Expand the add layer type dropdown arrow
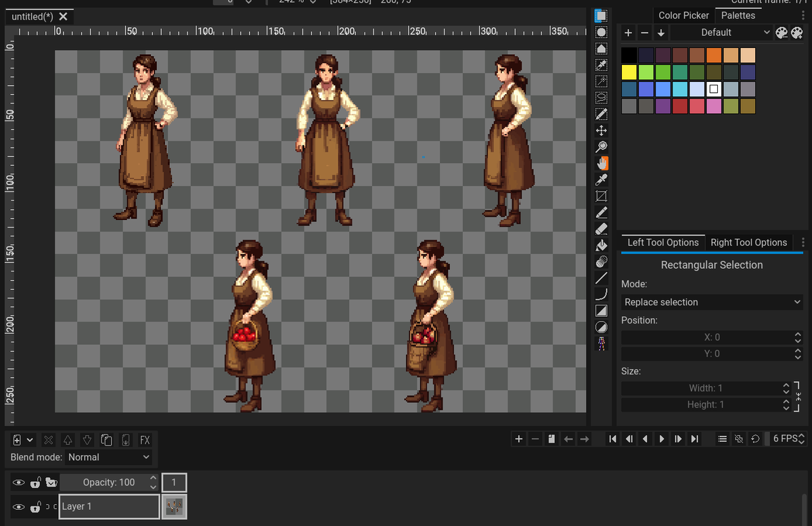The height and width of the screenshot is (526, 812). pos(30,440)
